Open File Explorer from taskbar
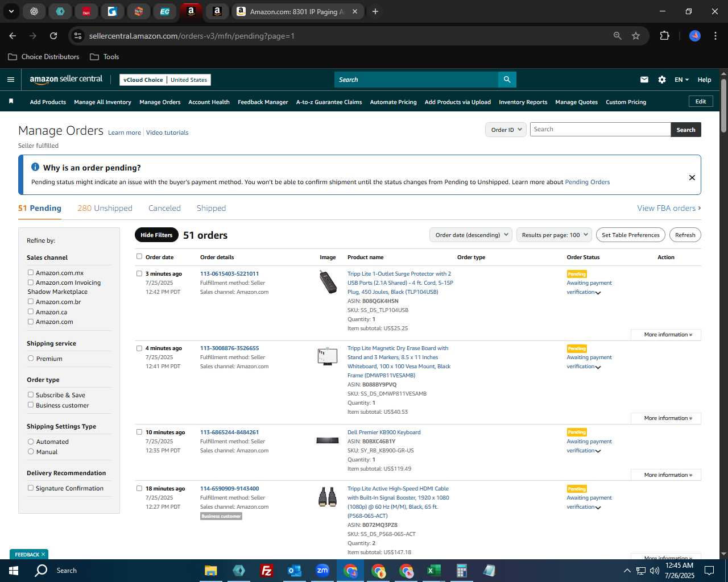Screen dimensions: 728x582 pos(211,571)
